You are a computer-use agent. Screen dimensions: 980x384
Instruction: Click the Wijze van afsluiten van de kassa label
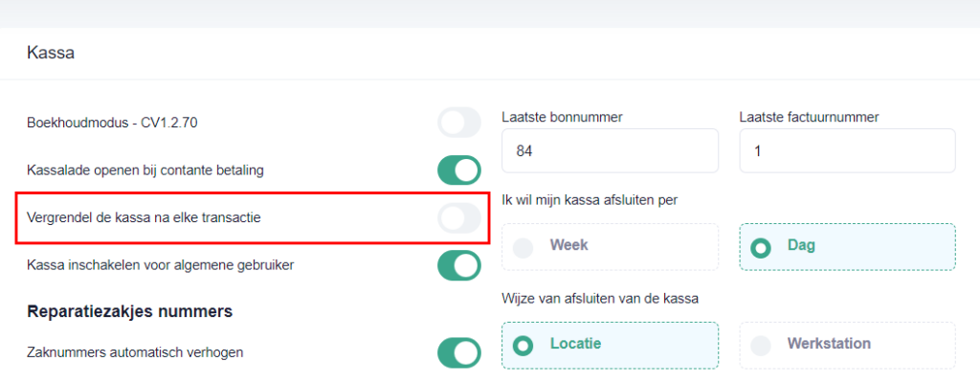(x=600, y=299)
